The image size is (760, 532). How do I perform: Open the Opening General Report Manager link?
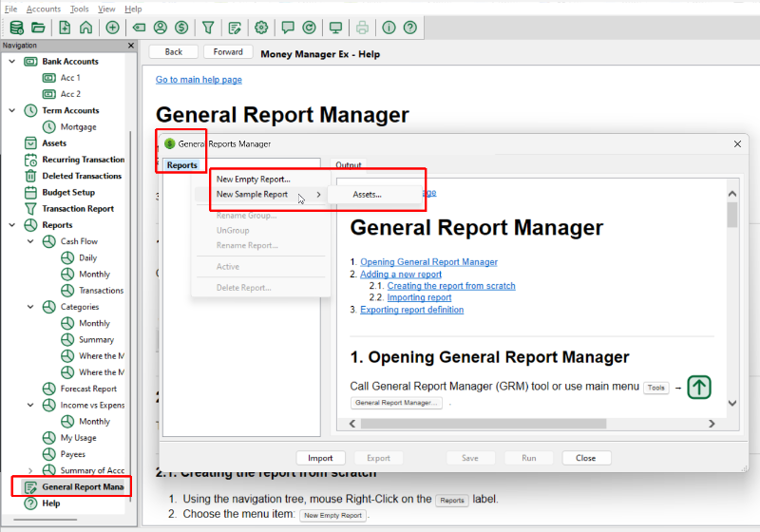point(429,261)
